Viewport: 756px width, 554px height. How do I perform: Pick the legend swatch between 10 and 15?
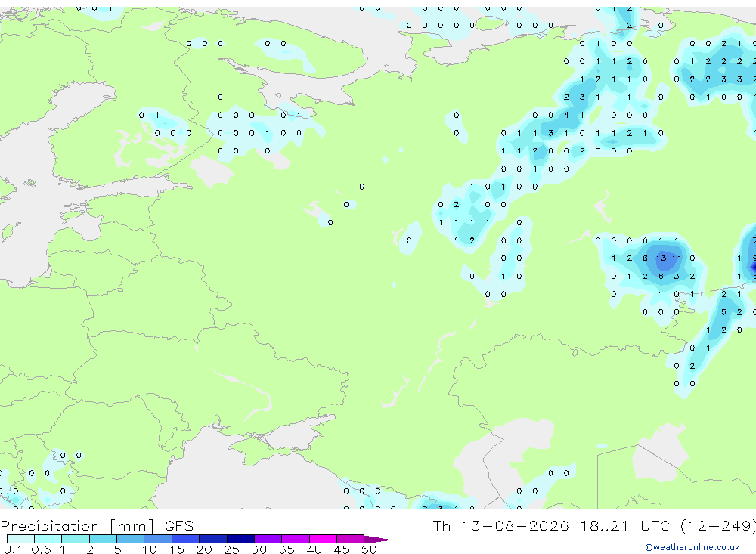tap(158, 539)
